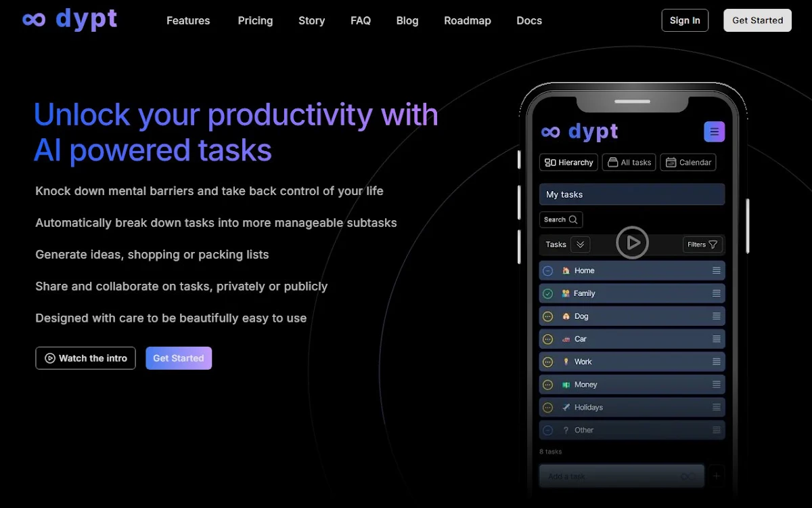Switch to the Calendar view tab
The image size is (812, 508).
[688, 163]
